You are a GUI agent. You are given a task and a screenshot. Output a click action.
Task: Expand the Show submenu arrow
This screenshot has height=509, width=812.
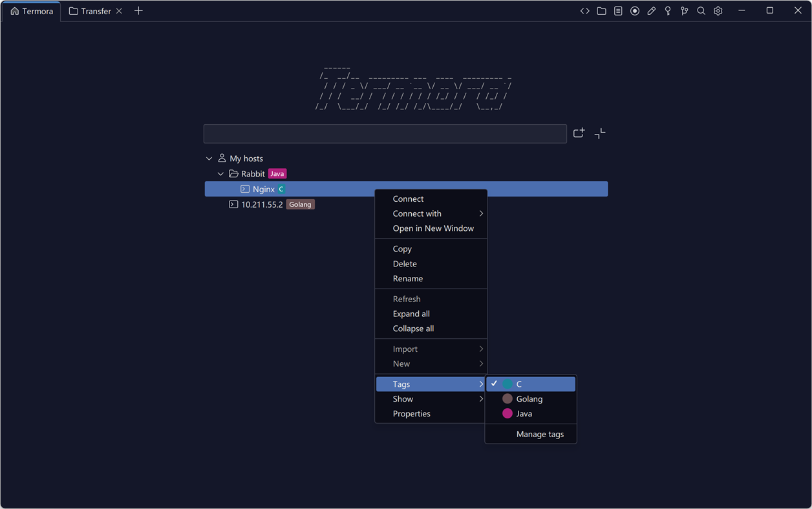coord(481,399)
